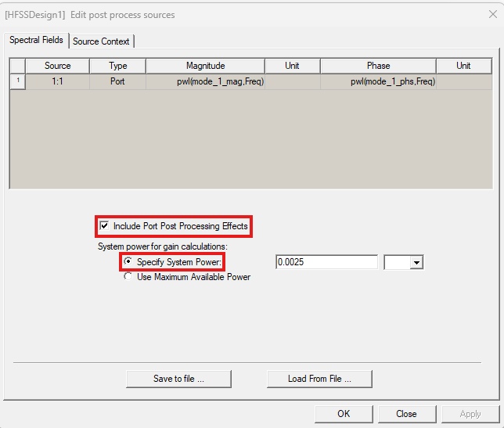The width and height of the screenshot is (504, 428).
Task: Switch to the Source Context tab
Action: click(102, 41)
